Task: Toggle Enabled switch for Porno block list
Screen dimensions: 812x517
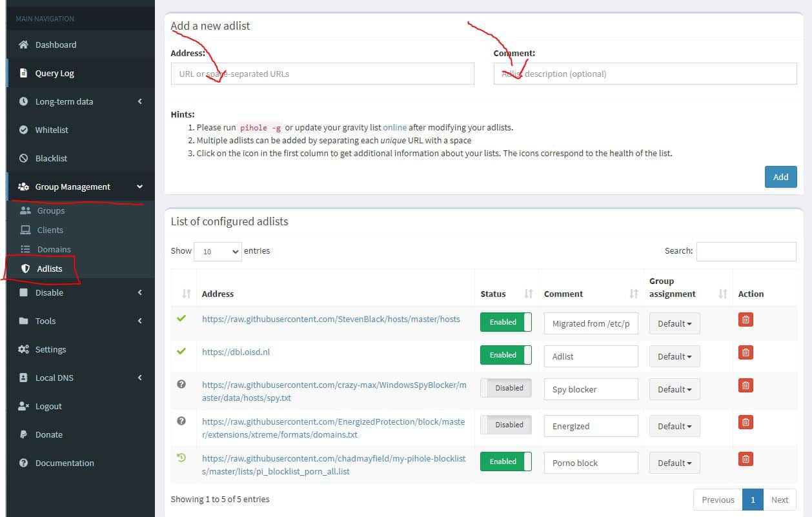Action: click(505, 461)
